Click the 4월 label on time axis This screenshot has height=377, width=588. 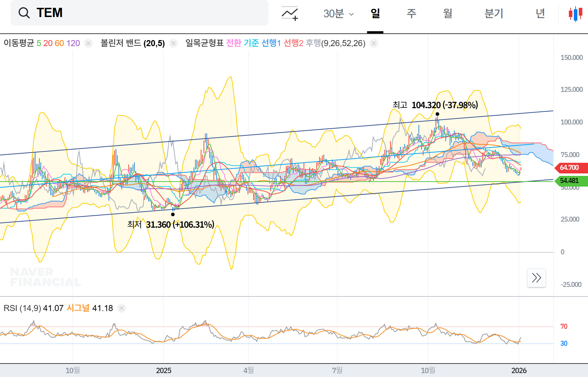(249, 371)
